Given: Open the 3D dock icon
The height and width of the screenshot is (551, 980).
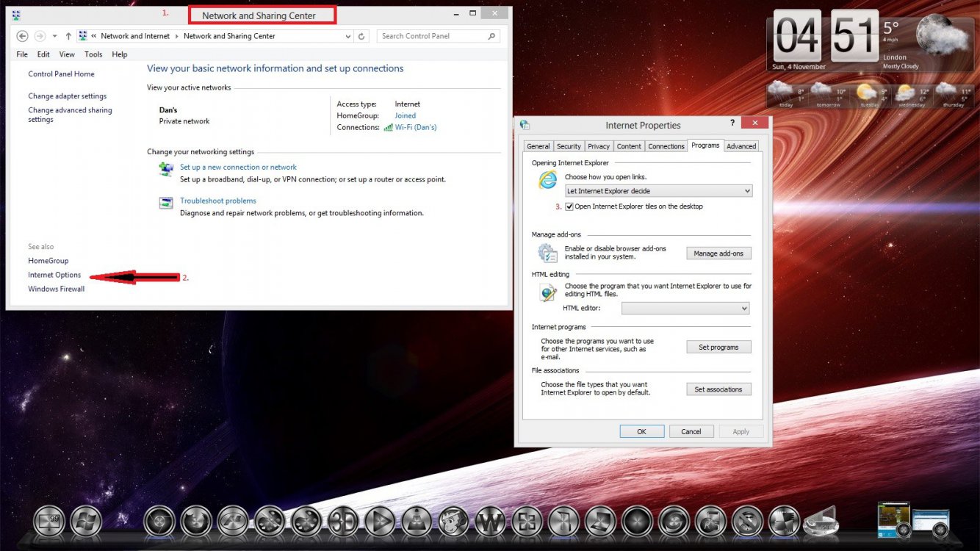Looking at the screenshot, I should coord(343,521).
